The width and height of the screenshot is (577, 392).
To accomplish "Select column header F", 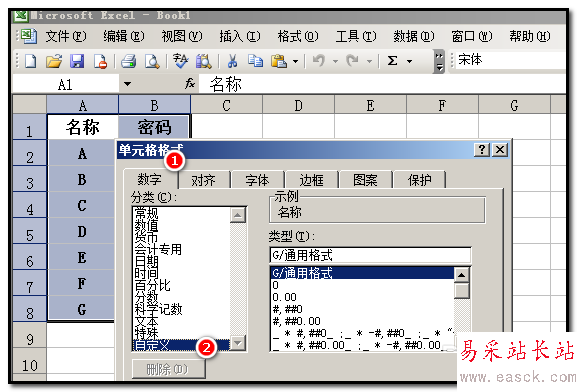I will [443, 106].
